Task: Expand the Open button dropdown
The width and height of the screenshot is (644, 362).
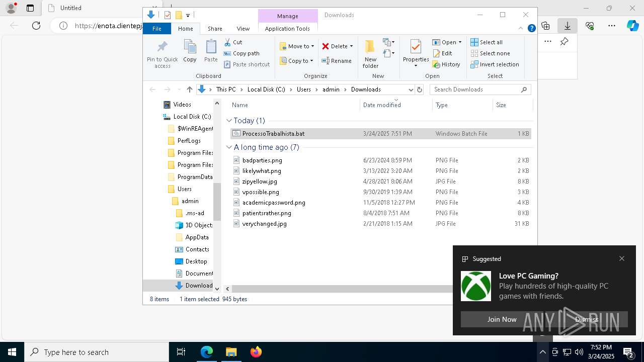Action: (460, 42)
